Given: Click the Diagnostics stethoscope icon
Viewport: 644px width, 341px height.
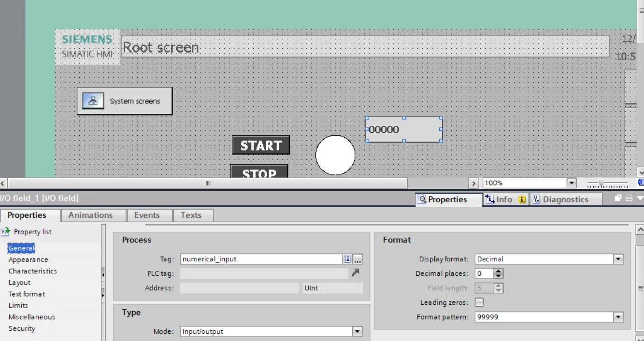Looking at the screenshot, I should 536,199.
